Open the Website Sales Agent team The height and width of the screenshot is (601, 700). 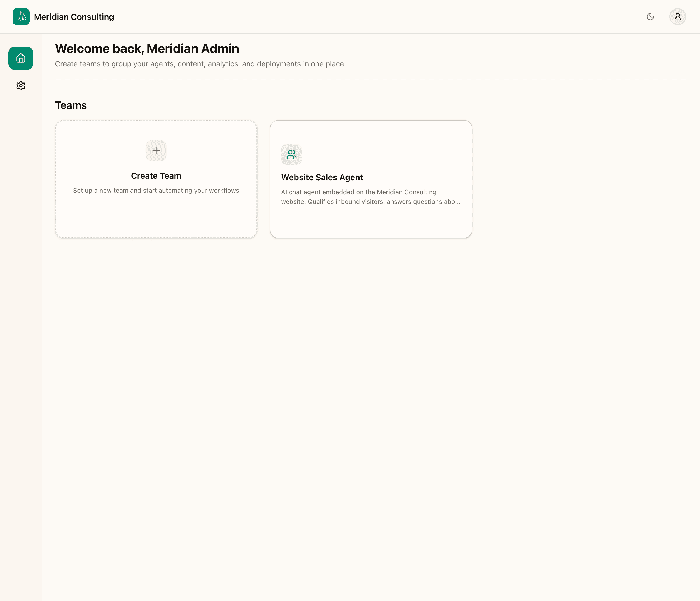click(371, 179)
